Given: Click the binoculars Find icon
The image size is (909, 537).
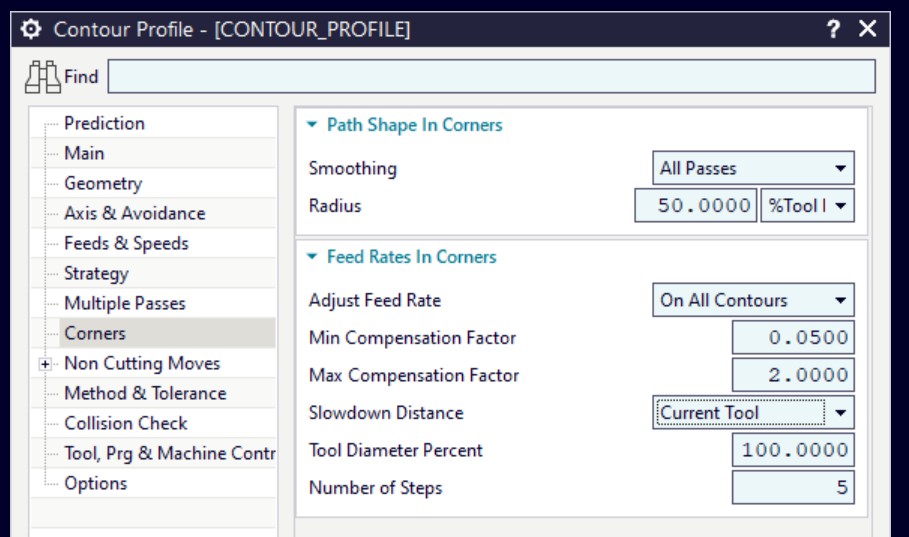Looking at the screenshot, I should 42,77.
